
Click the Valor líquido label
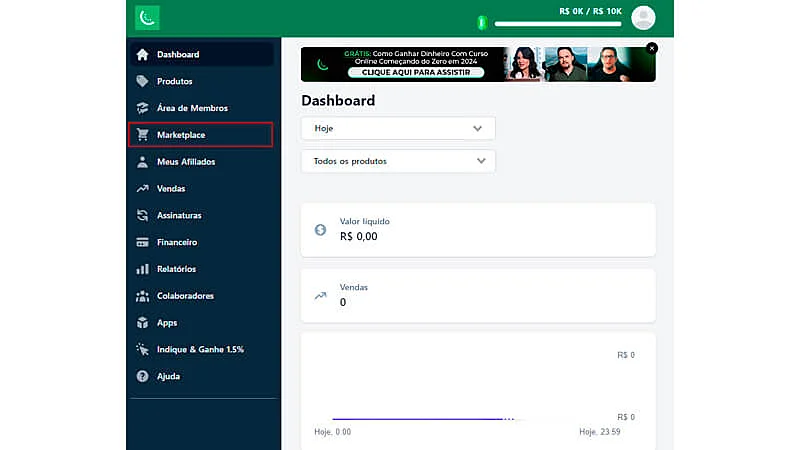[x=365, y=221]
